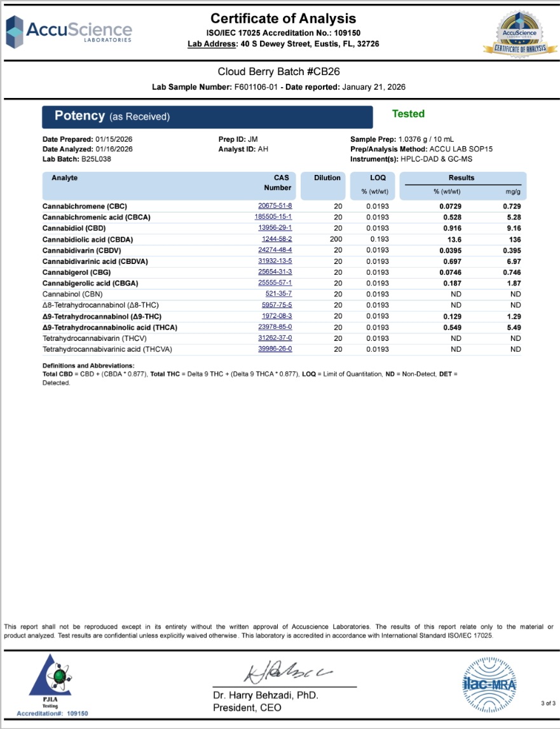Screen dimensions: 560x729
Task: Select the Cannabinol (CBN) analyte name
Action: [72, 295]
